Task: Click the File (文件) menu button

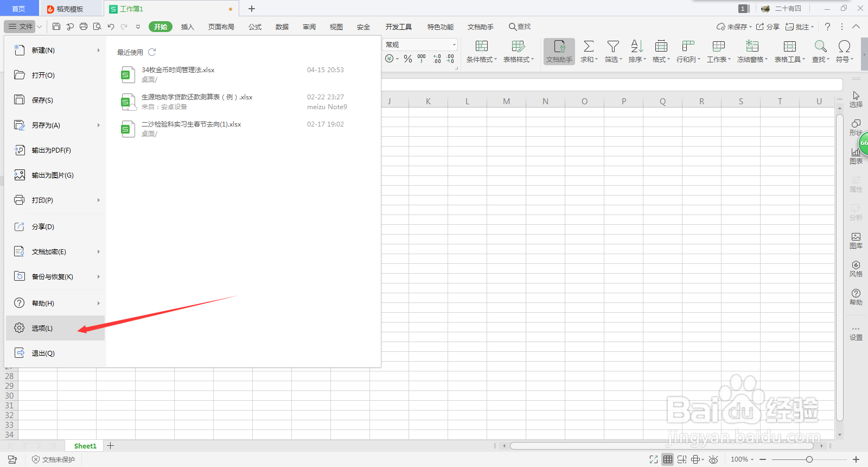Action: click(x=20, y=27)
